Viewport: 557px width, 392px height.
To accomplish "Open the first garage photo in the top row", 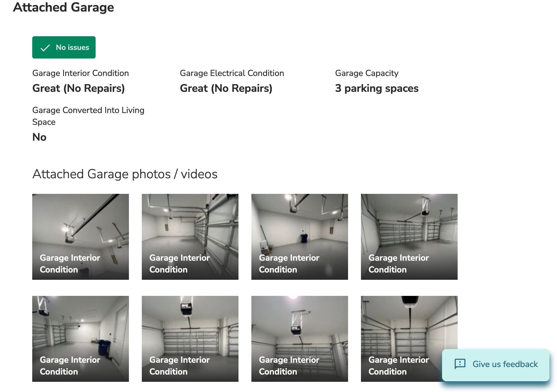I will point(81,237).
